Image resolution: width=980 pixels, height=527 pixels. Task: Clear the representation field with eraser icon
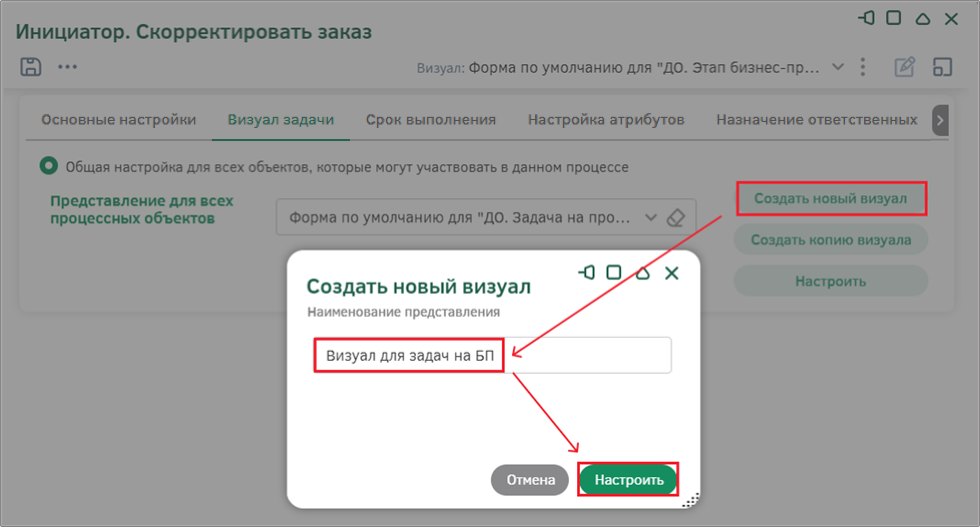point(675,217)
